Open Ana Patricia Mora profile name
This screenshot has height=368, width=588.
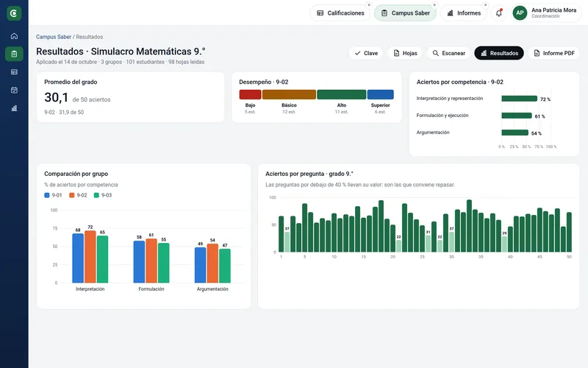click(x=553, y=10)
